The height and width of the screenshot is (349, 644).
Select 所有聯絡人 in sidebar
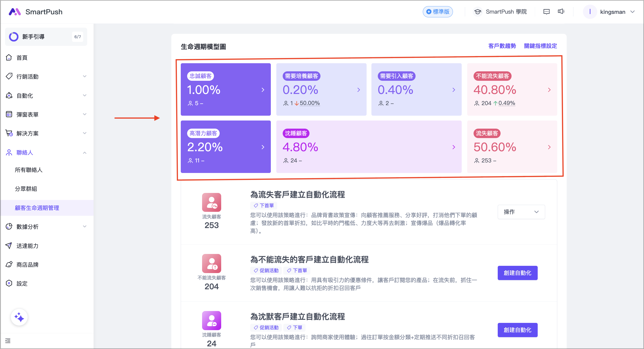(x=29, y=170)
